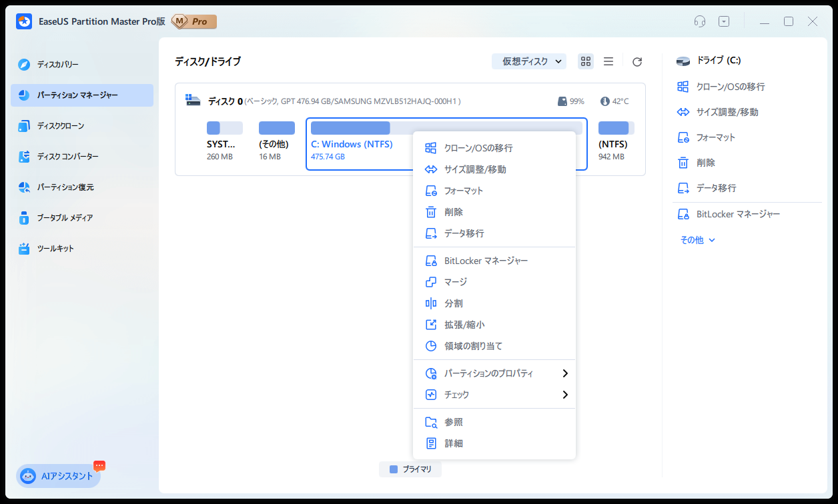The width and height of the screenshot is (838, 504).
Task: Click the refresh disks icon
Action: [637, 62]
